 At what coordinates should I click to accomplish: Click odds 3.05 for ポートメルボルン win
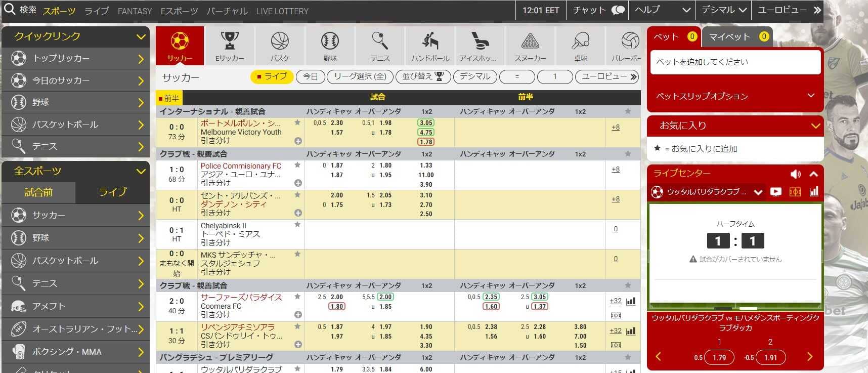click(x=426, y=123)
